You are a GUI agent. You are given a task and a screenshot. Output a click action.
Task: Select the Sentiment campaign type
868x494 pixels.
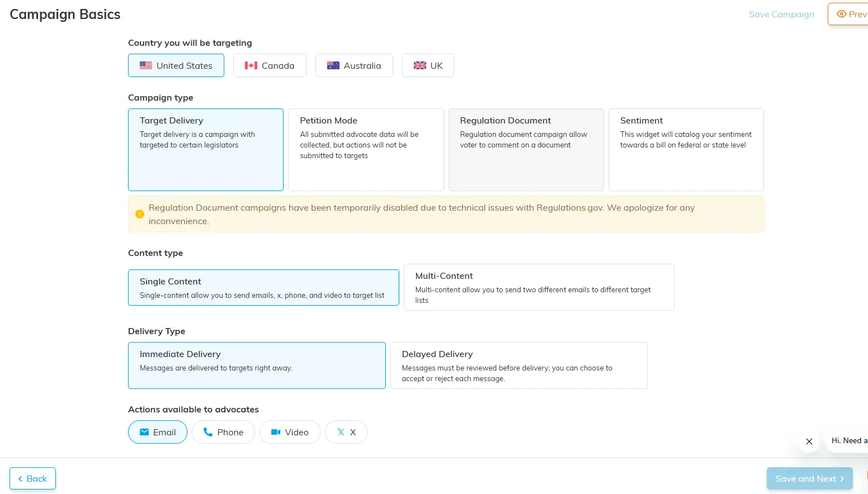[686, 149]
